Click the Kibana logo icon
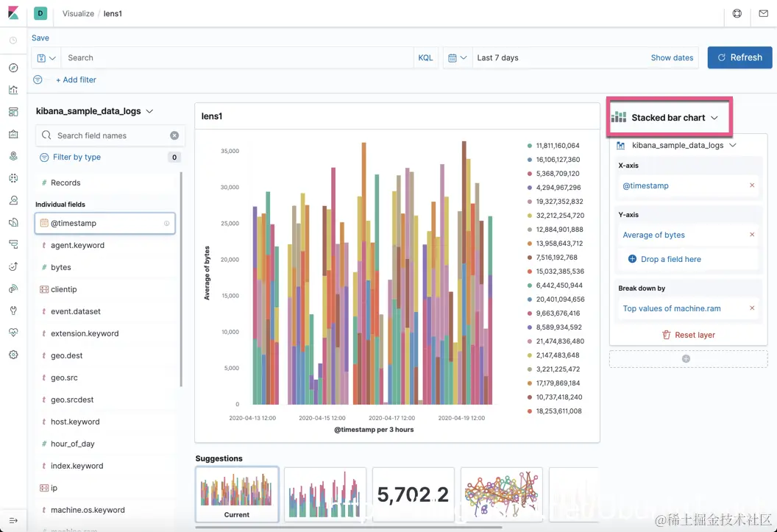The width and height of the screenshot is (777, 532). coord(13,13)
